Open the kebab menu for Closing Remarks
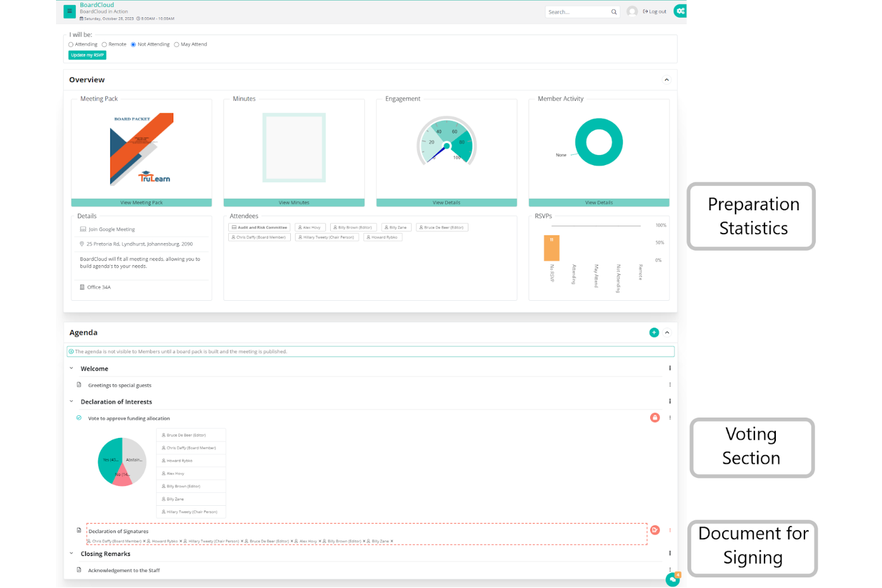Viewport: 882px width, 588px height. tap(670, 552)
